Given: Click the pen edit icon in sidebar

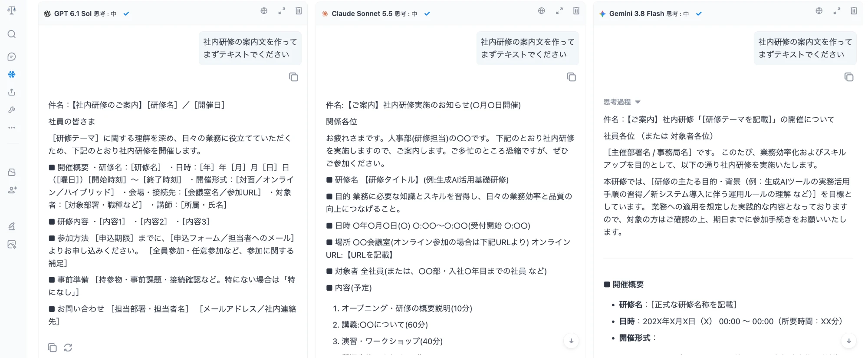Looking at the screenshot, I should [x=12, y=226].
